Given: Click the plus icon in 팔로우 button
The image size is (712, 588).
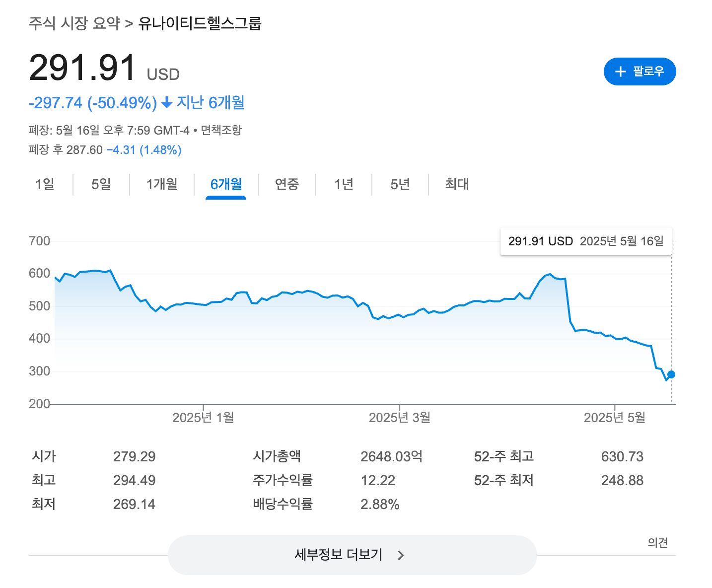Looking at the screenshot, I should coord(620,72).
